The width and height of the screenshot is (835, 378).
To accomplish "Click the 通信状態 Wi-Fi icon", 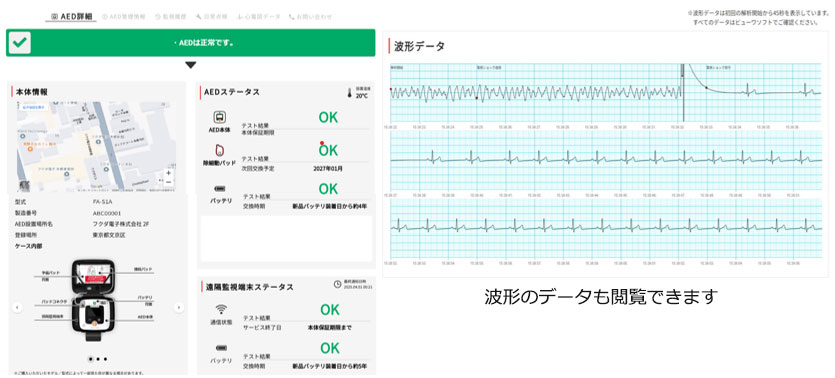I will (221, 309).
